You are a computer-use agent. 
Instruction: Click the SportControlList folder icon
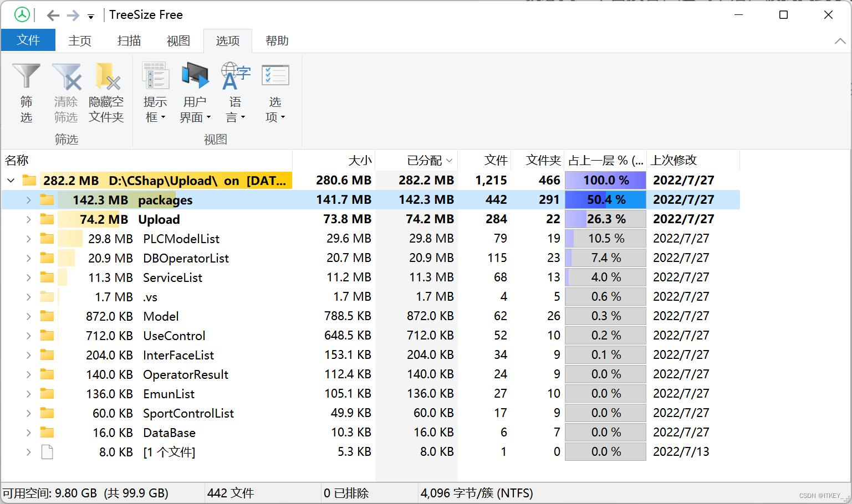[x=47, y=413]
